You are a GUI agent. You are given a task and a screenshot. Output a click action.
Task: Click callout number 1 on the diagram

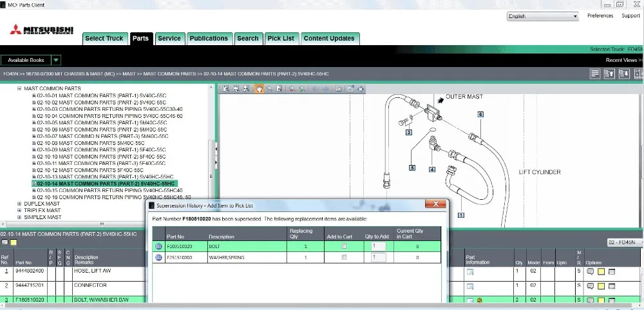(x=461, y=215)
